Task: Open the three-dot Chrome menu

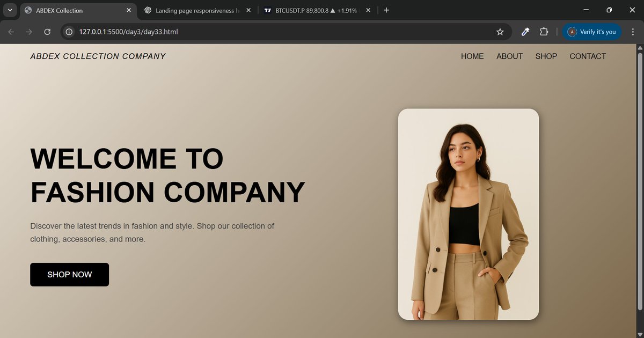Action: [633, 32]
